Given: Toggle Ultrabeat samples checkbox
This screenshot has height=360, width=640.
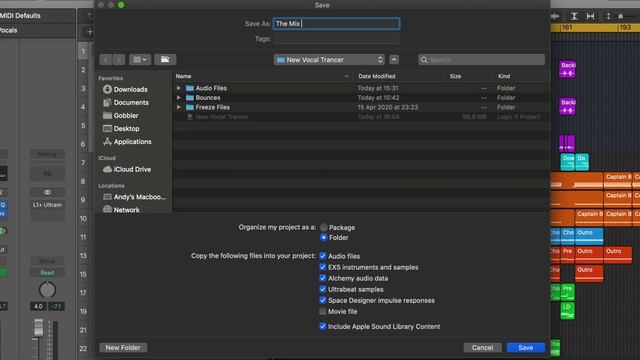Looking at the screenshot, I should 323,289.
